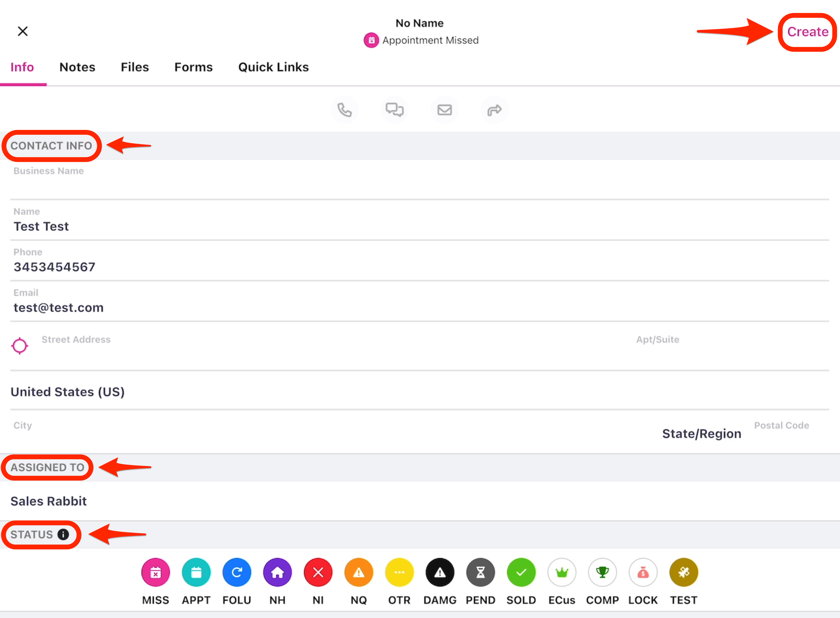Image resolution: width=840 pixels, height=618 pixels.
Task: Open the State/Region picker
Action: pos(701,433)
